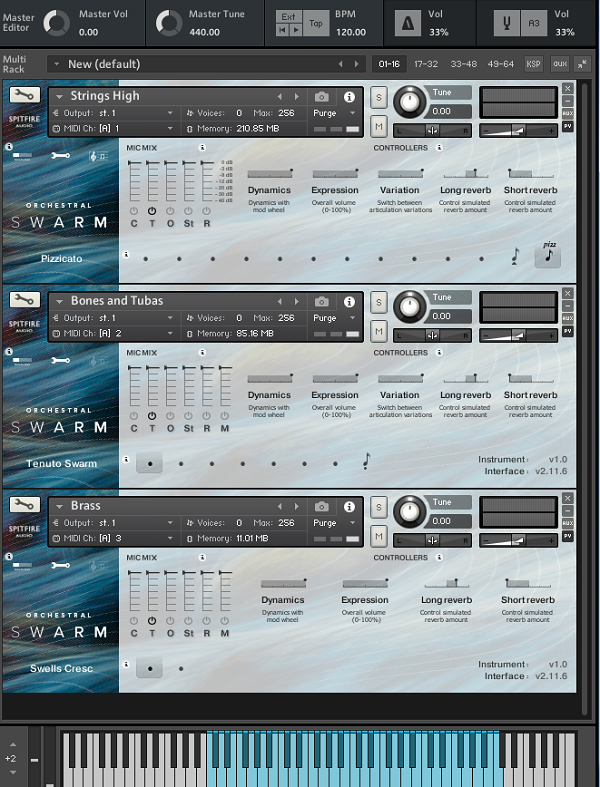Show the aux sends panel
600x787 pixels.
tap(559, 64)
